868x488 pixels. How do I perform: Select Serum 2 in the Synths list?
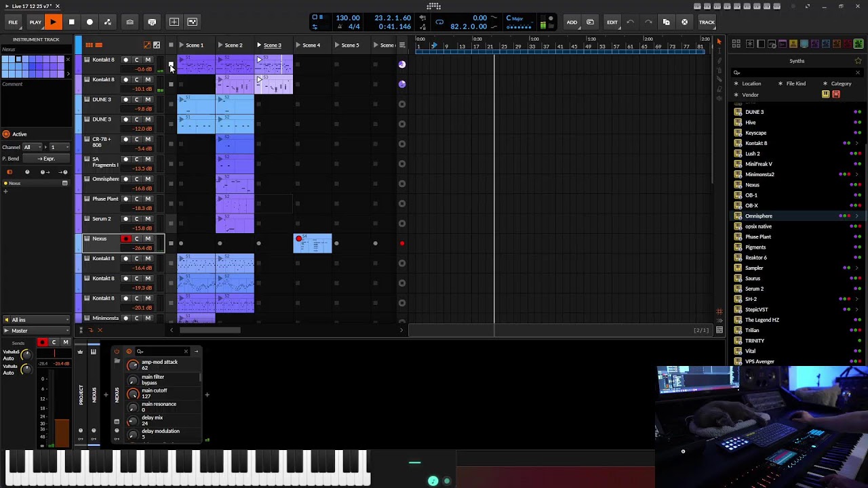(754, 289)
